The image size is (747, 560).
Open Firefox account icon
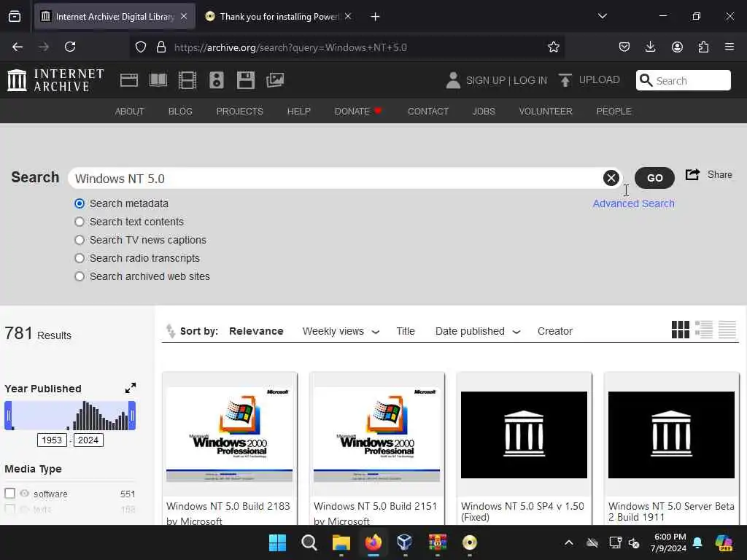pos(677,47)
